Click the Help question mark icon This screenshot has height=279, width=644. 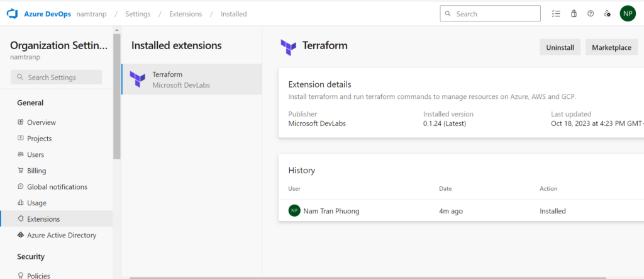(591, 13)
